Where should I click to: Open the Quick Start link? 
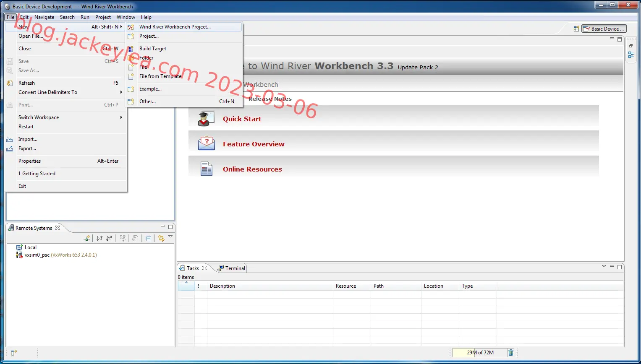(x=242, y=119)
